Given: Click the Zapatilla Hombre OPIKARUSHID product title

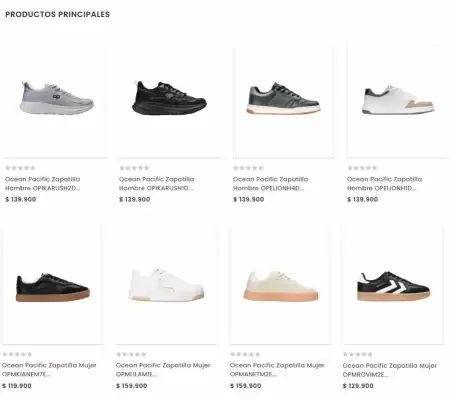Looking at the screenshot, I should click(x=157, y=184).
